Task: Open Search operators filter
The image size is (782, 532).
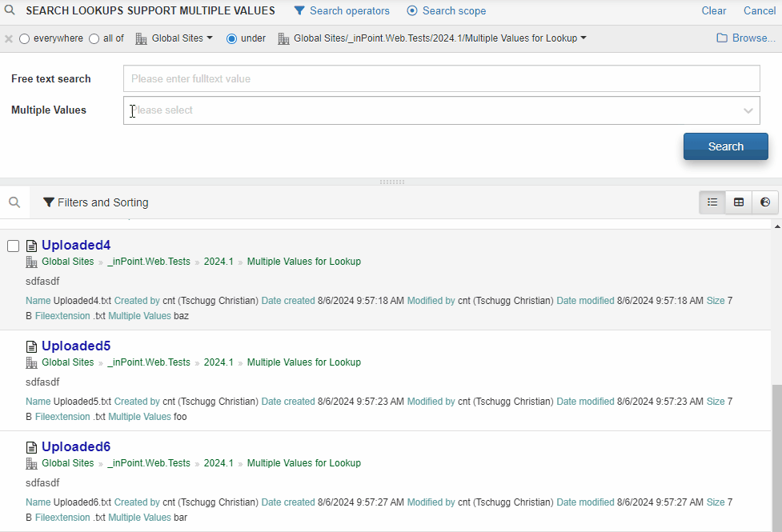Action: click(x=342, y=10)
